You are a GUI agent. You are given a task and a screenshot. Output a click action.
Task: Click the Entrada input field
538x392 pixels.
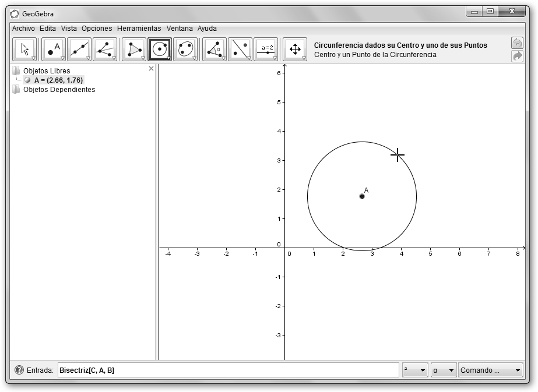tap(228, 370)
